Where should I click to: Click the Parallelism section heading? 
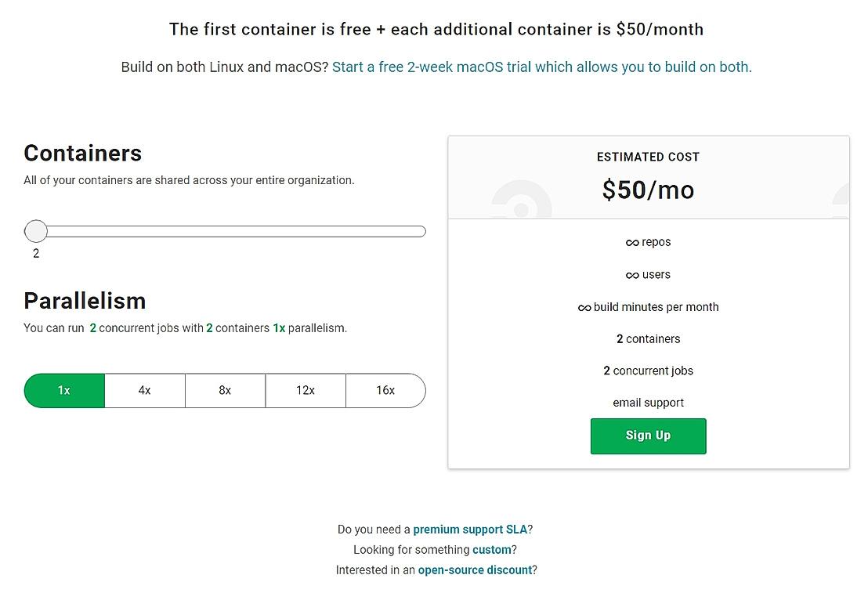[85, 301]
